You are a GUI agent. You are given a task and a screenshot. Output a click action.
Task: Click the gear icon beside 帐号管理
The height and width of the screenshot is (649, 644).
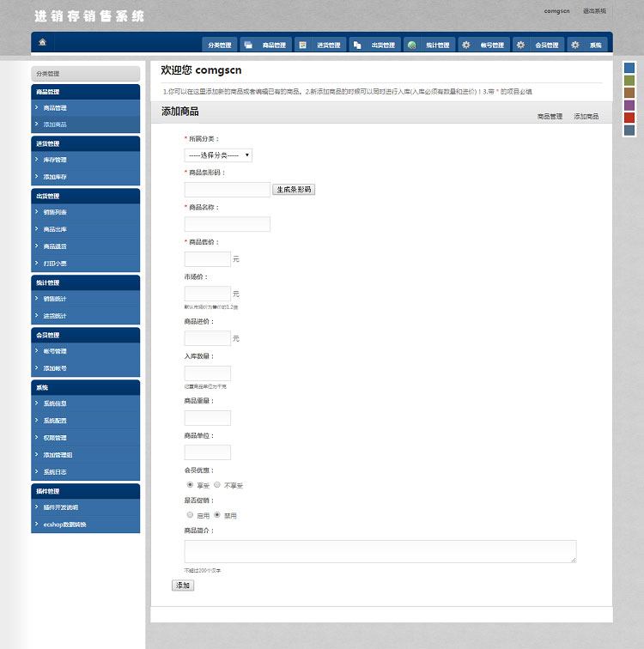pos(466,45)
